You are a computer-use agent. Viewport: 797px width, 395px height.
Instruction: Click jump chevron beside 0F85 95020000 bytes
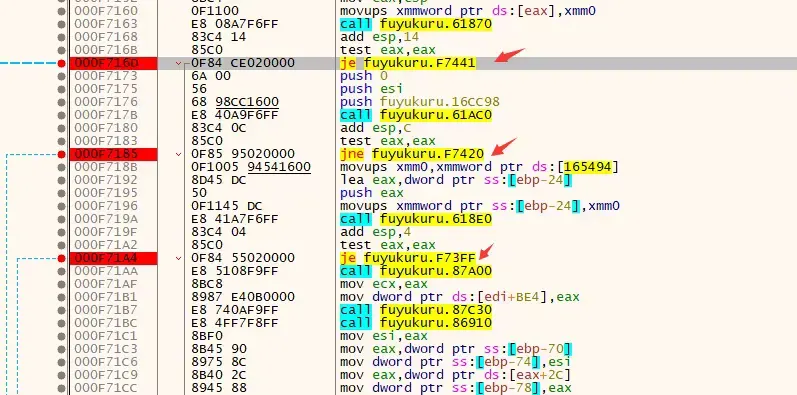point(178,154)
